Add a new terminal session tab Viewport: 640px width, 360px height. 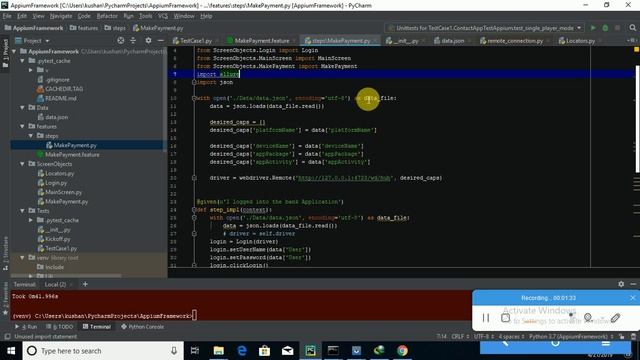85,284
